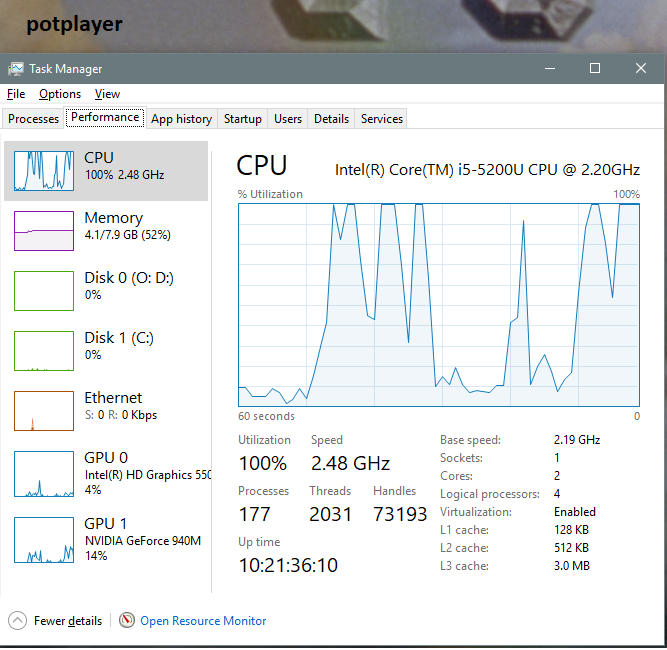
Task: Click the '177' Processes count
Action: tap(254, 514)
